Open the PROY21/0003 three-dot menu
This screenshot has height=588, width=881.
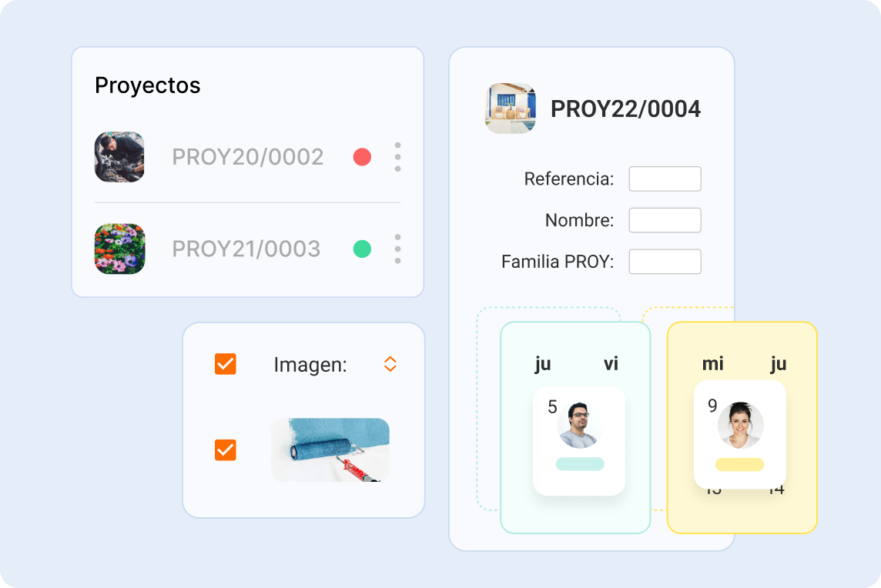pyautogui.click(x=397, y=249)
